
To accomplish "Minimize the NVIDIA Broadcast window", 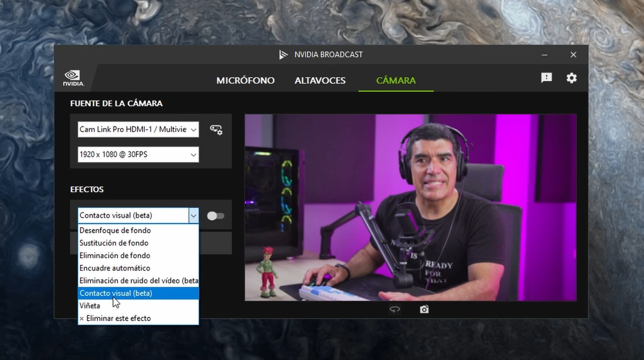I will [x=544, y=55].
